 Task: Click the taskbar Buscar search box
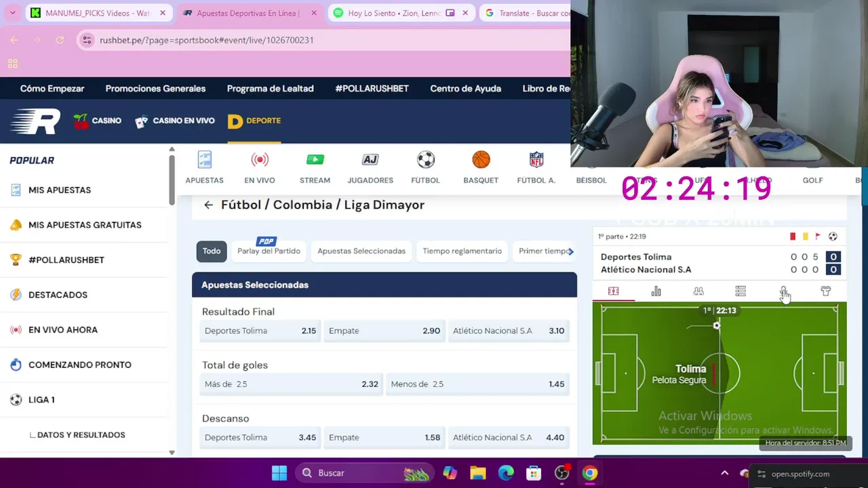pyautogui.click(x=366, y=473)
